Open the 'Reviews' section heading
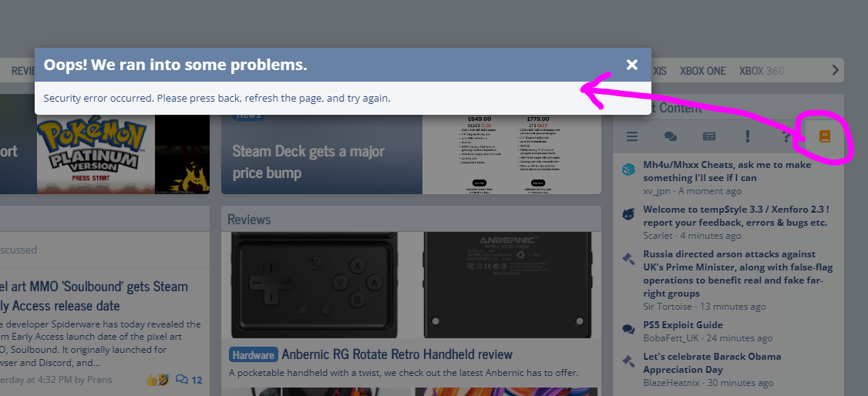Viewport: 868px width, 396px height. [249, 219]
